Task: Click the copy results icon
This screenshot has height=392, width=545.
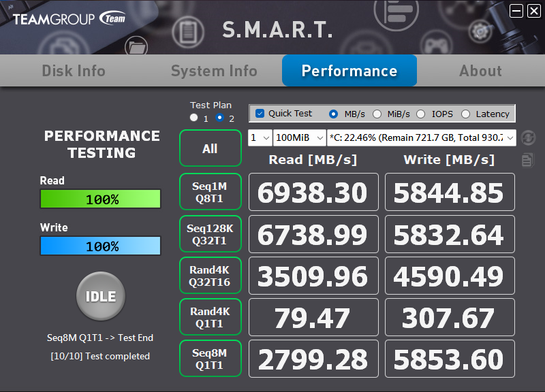Action: click(x=527, y=160)
